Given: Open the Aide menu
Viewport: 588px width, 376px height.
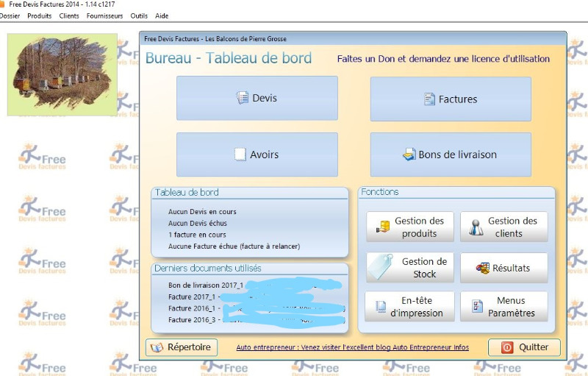Looking at the screenshot, I should click(162, 15).
